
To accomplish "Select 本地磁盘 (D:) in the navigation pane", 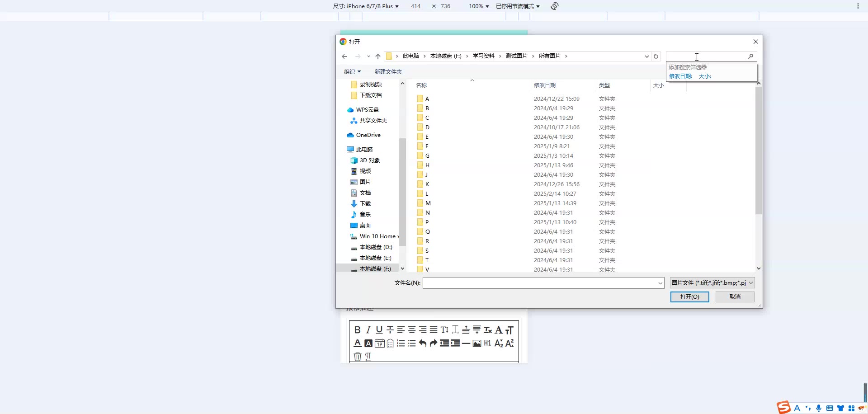I will click(371, 247).
